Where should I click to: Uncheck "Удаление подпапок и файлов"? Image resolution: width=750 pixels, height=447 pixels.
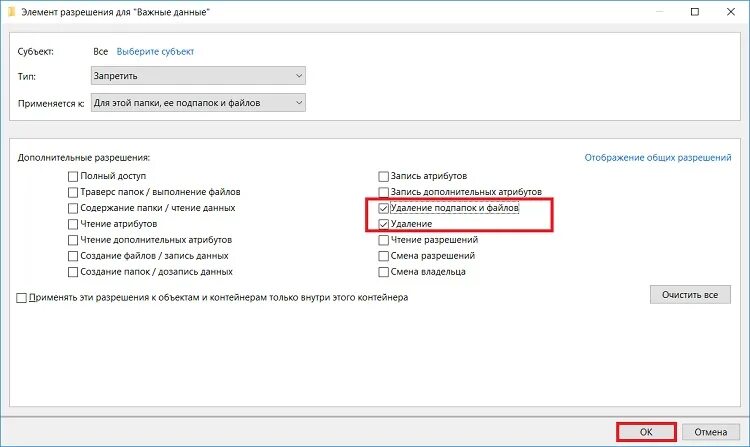pyautogui.click(x=383, y=208)
